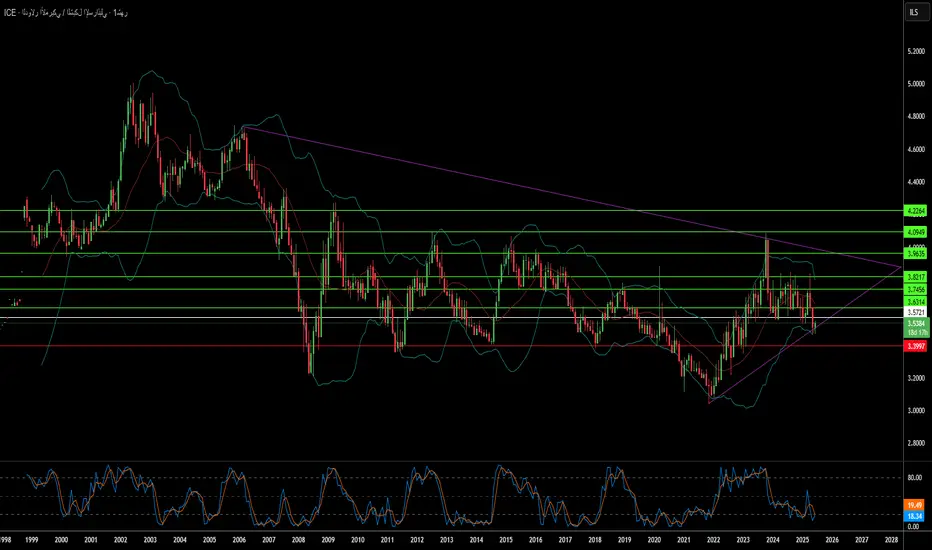932x550 pixels.
Task: Click 2012 on the time axis
Action: click(x=417, y=540)
